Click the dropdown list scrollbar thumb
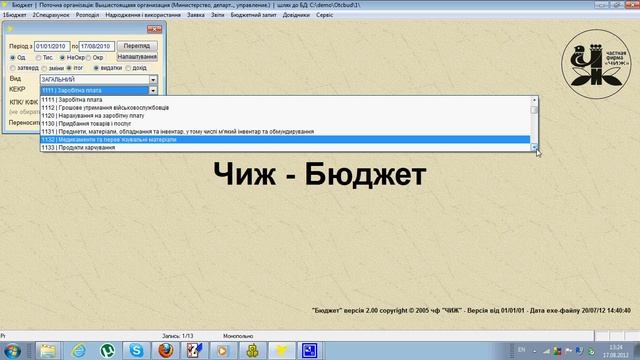 (534, 110)
